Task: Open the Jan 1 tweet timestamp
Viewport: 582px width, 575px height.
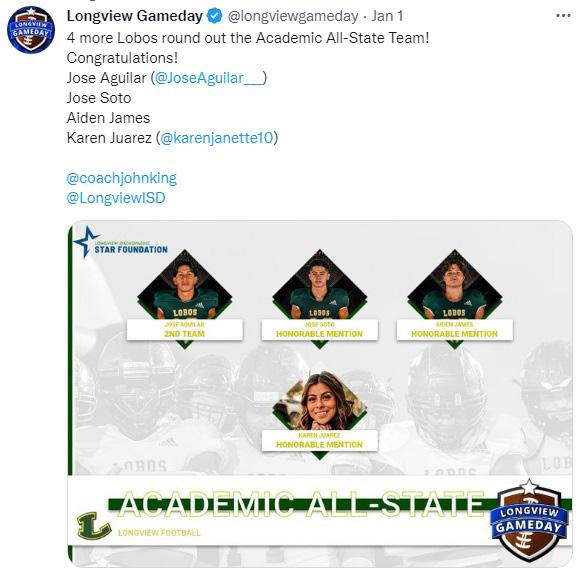Action: (x=387, y=16)
